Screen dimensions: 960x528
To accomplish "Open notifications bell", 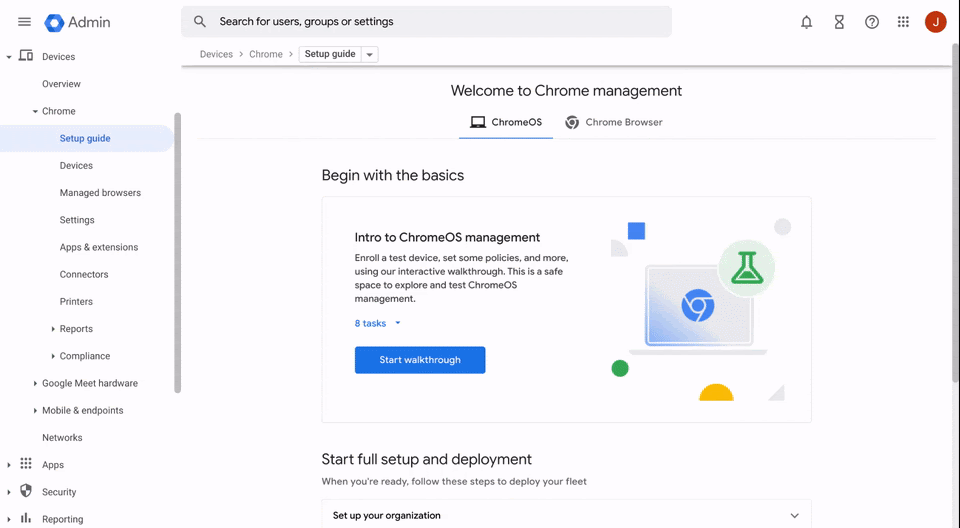I will (806, 22).
